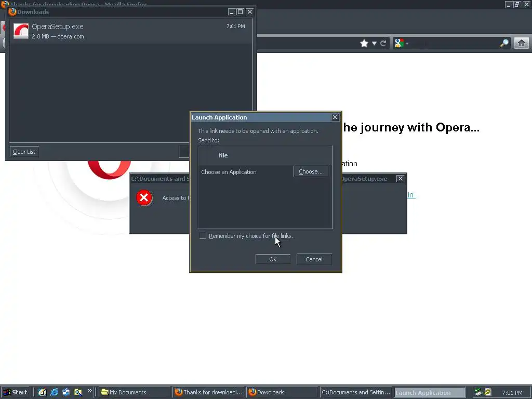Reload the page in Firefox
532x399 pixels.
[x=383, y=44]
